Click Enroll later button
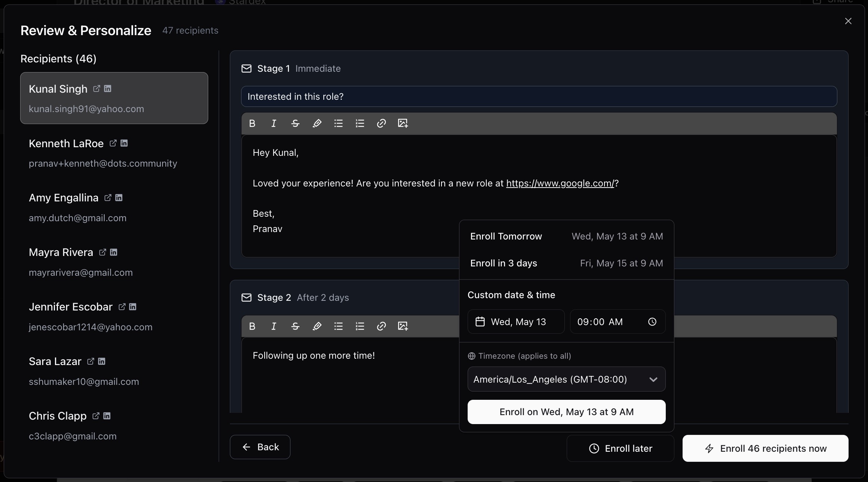Image resolution: width=868 pixels, height=482 pixels. point(620,448)
